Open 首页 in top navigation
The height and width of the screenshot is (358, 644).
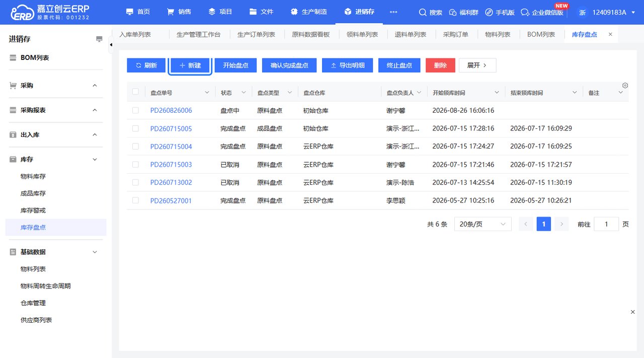coord(138,12)
